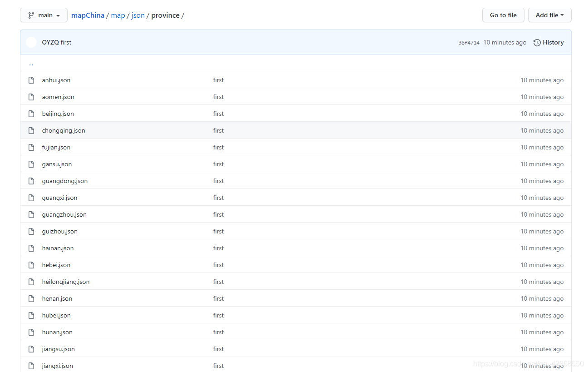588x372 pixels.
Task: Click the file icon next to guangzhou.json
Action: click(x=31, y=214)
